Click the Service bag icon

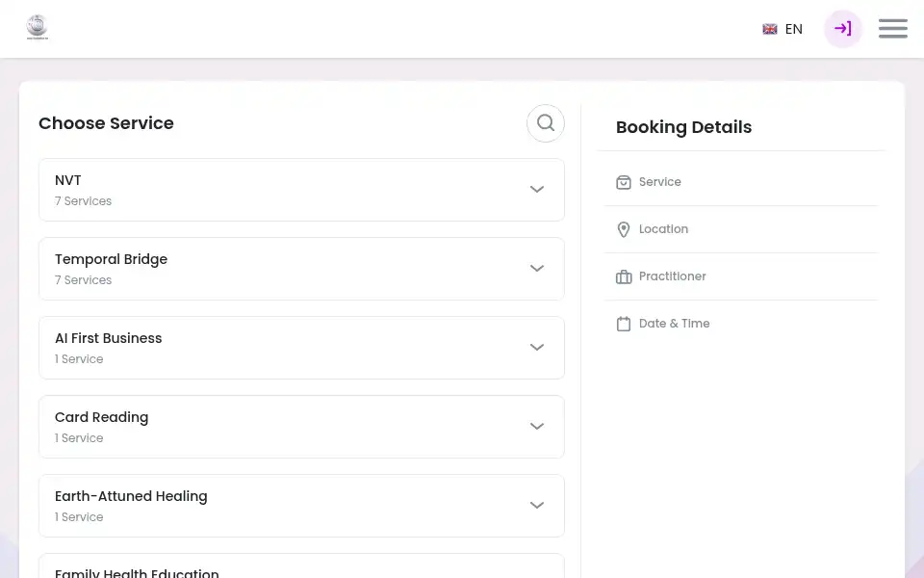(624, 182)
